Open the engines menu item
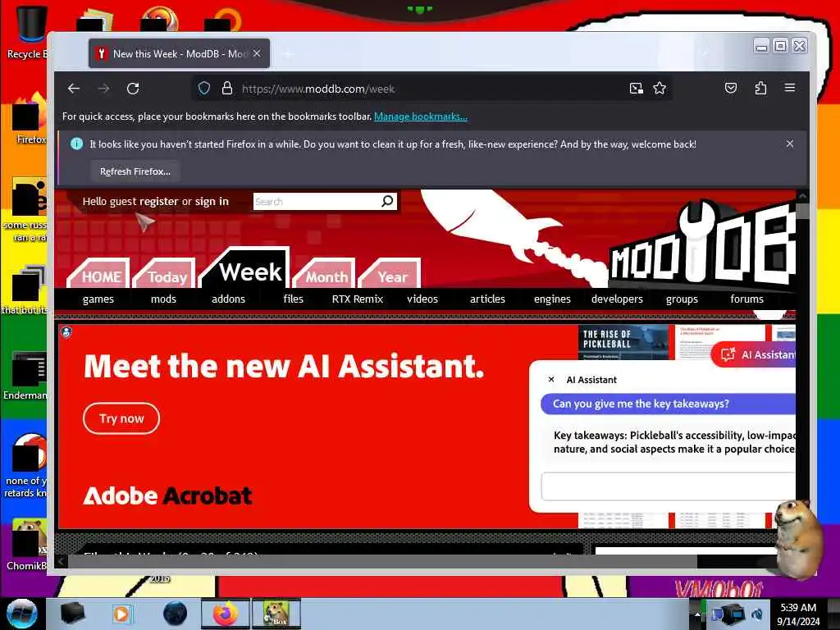The image size is (840, 630). (x=552, y=299)
